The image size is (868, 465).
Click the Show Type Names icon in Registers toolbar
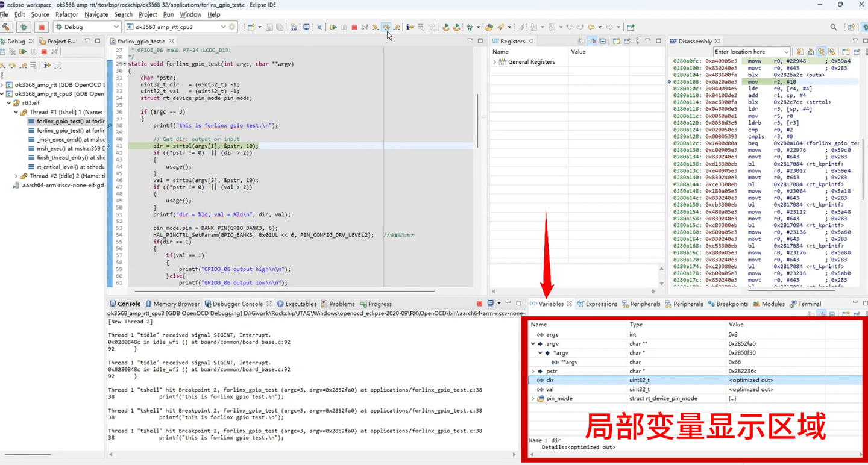point(581,41)
